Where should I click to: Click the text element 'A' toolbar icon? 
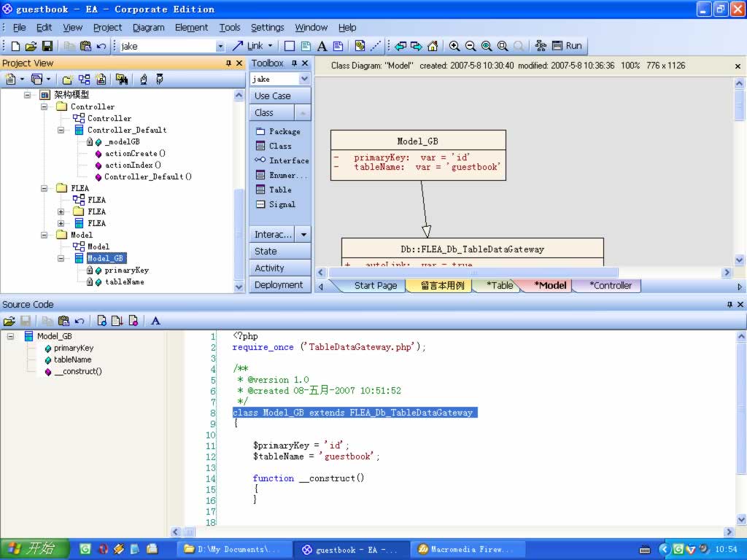[322, 46]
